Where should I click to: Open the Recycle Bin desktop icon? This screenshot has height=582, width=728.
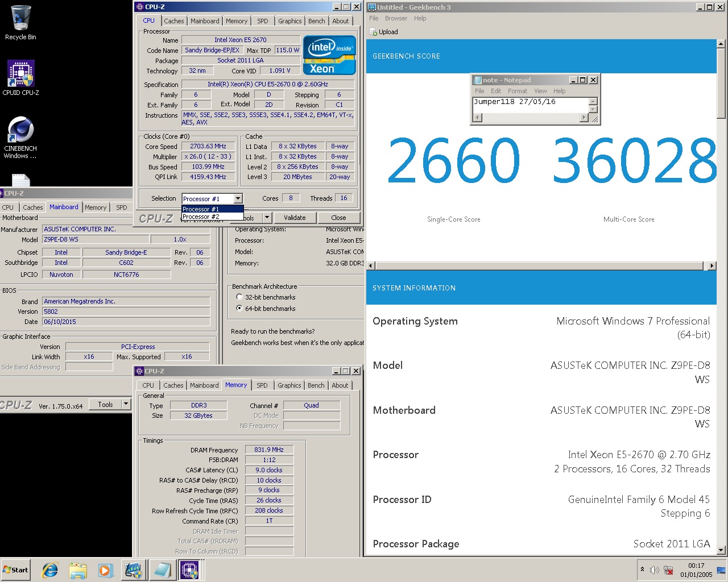point(20,23)
